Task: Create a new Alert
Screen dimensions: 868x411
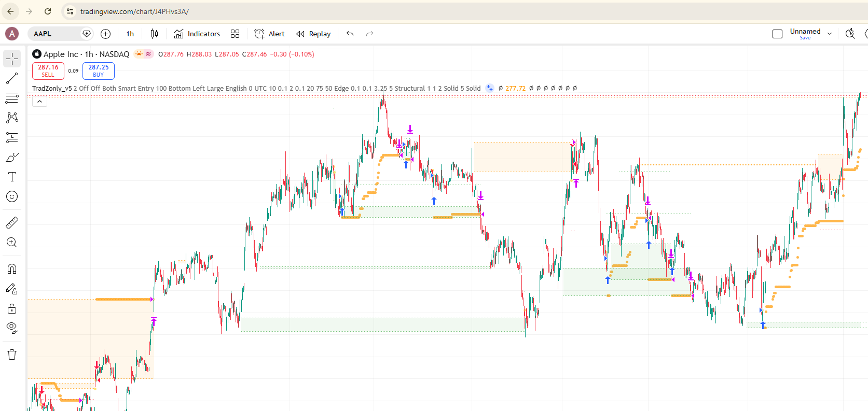Action: (x=270, y=34)
